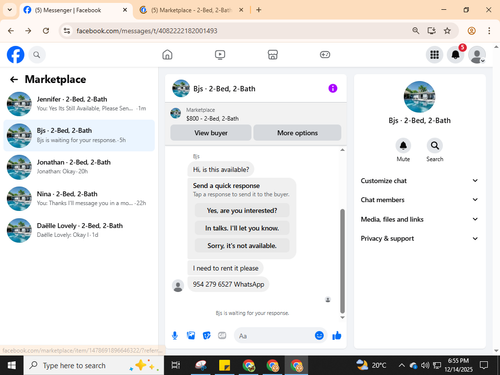Click the chat scrollbar up arrow
The image size is (500, 375).
tap(342, 150)
